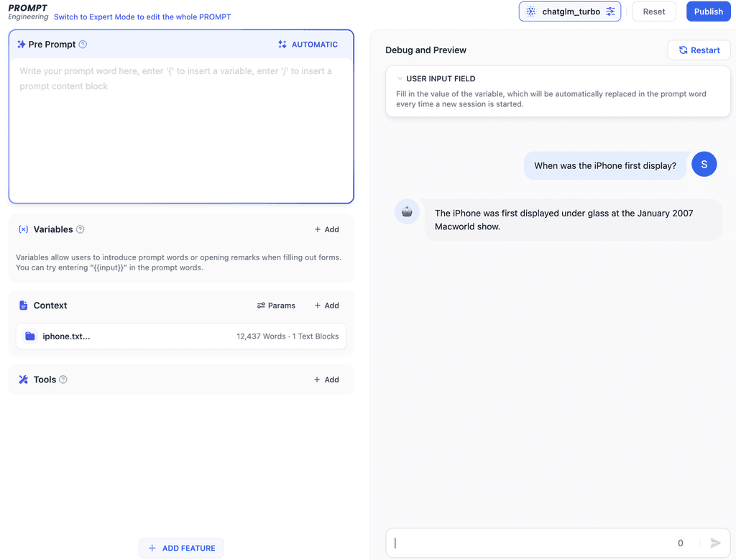
Task: Open the chatglm_turbo model selector
Action: point(570,12)
